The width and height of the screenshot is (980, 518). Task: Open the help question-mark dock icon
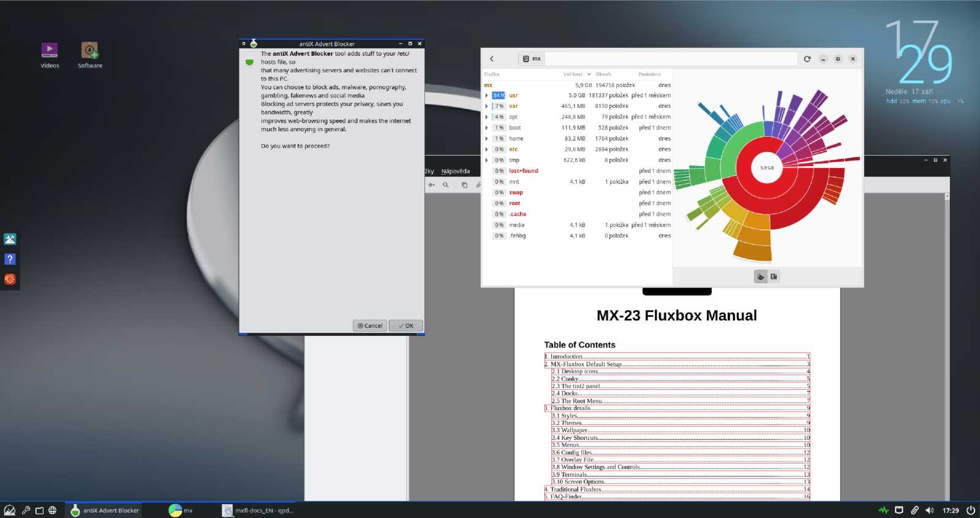[x=10, y=259]
